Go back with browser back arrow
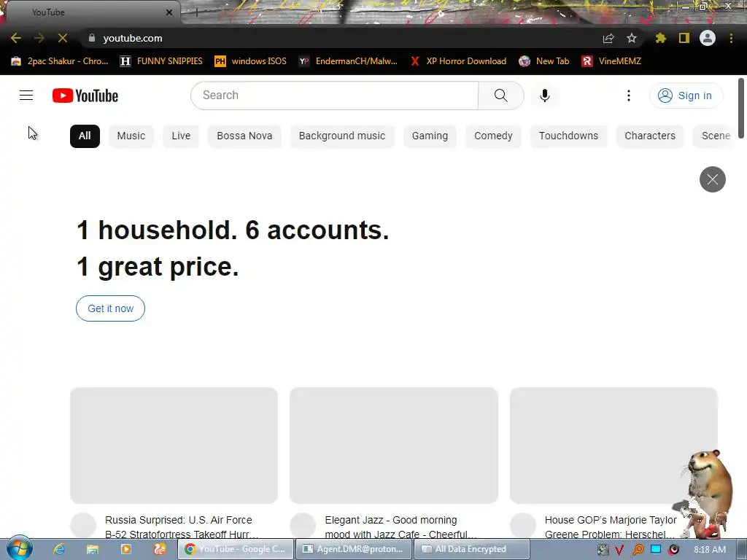The width and height of the screenshot is (747, 560). point(16,38)
